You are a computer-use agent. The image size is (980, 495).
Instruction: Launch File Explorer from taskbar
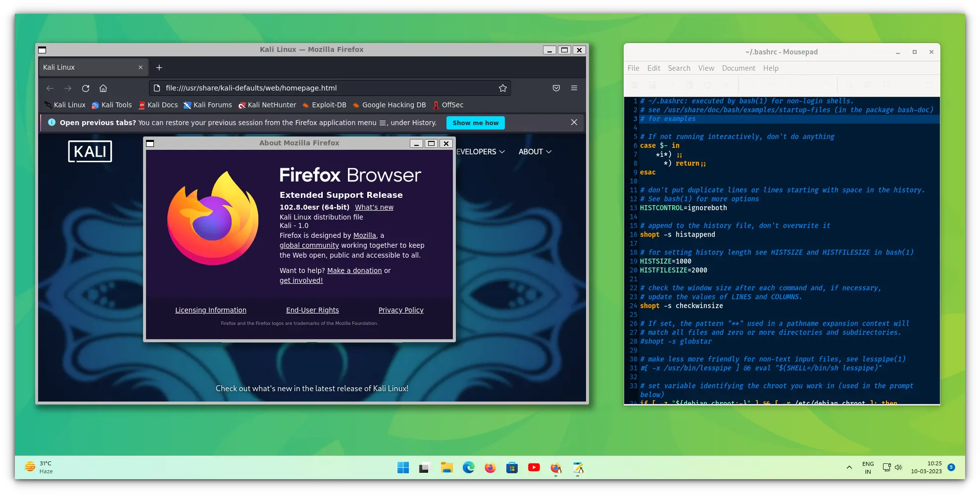coord(446,468)
